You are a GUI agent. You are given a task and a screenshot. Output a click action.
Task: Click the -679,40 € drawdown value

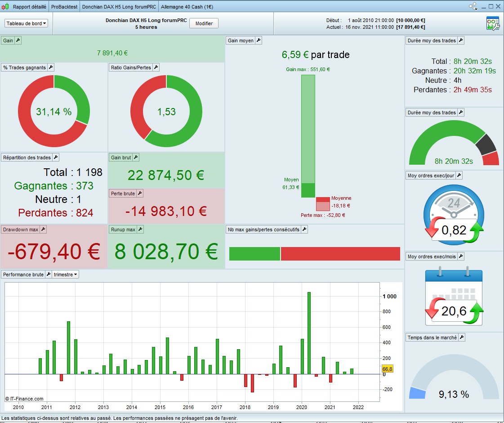tap(54, 251)
